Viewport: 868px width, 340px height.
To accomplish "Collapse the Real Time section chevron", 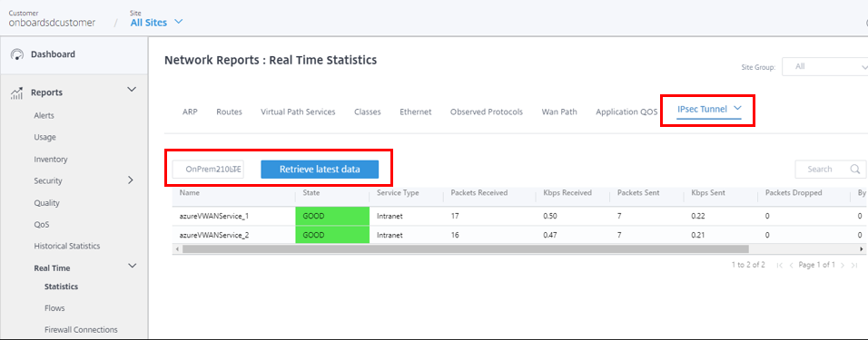I will tap(132, 266).
